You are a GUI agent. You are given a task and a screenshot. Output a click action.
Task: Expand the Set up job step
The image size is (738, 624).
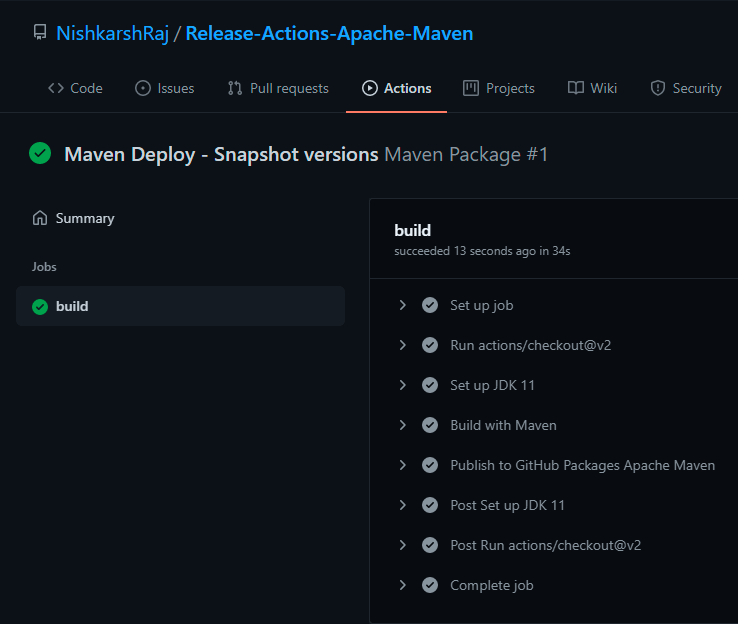[x=402, y=305]
